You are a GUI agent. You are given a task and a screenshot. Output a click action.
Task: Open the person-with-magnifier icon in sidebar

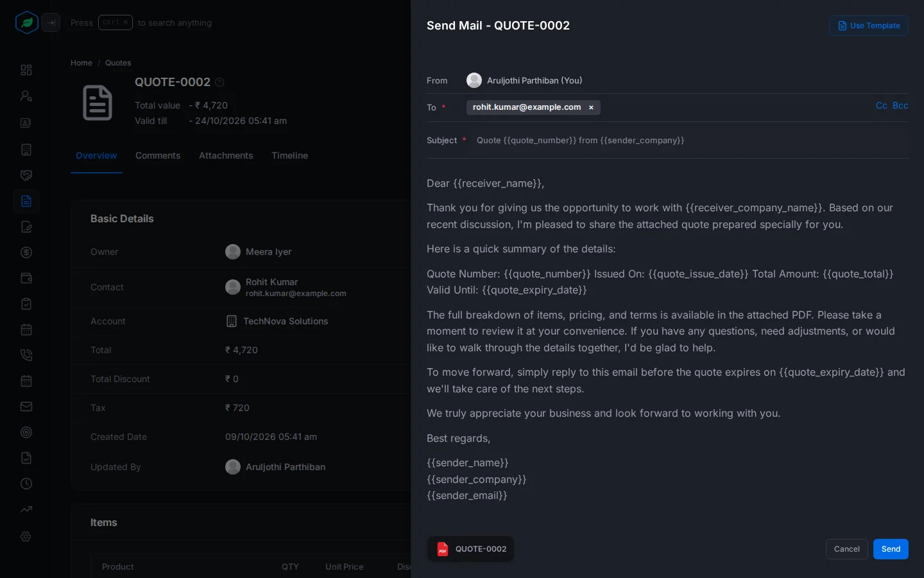click(26, 96)
